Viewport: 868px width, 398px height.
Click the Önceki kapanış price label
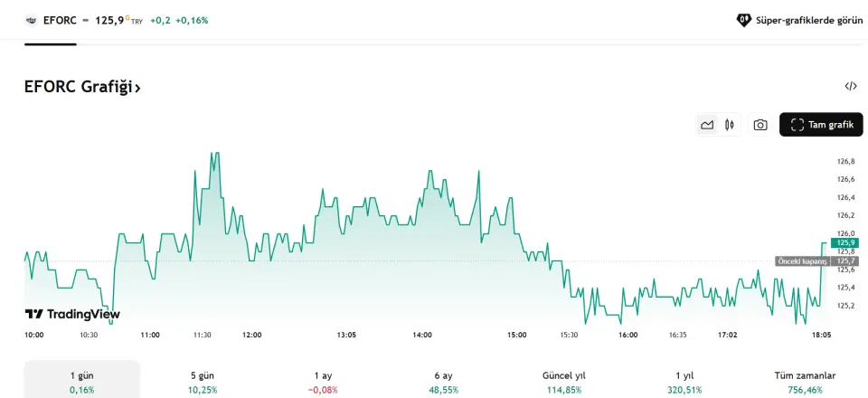802,261
